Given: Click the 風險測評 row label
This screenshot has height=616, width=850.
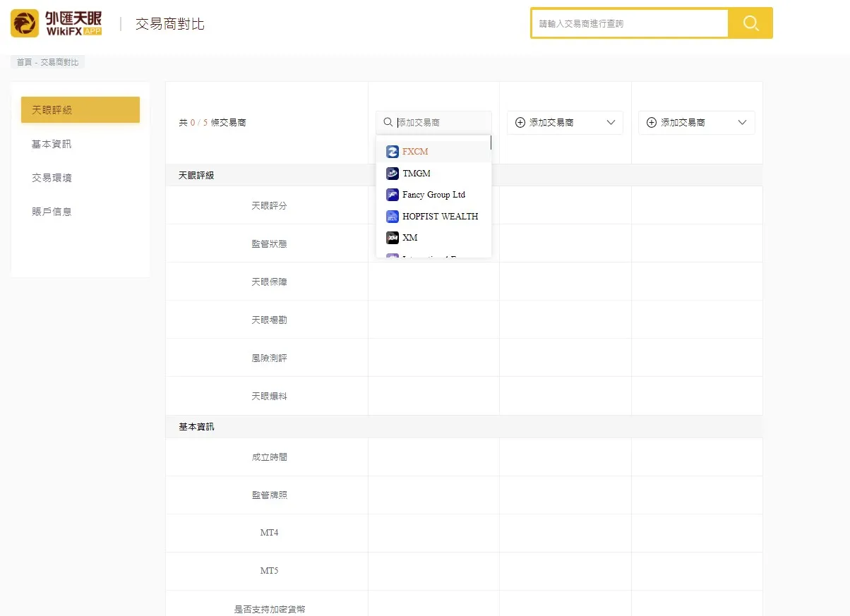Looking at the screenshot, I should point(269,358).
